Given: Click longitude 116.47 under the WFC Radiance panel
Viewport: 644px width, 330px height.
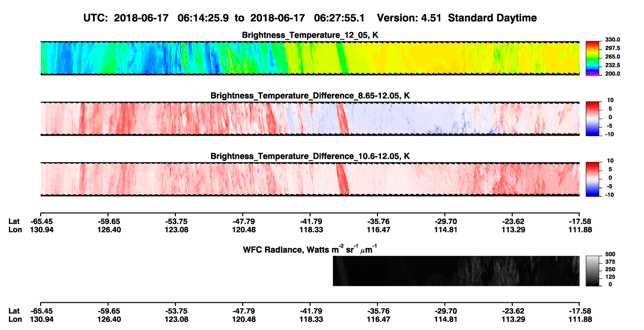Looking at the screenshot, I should pos(378,319).
